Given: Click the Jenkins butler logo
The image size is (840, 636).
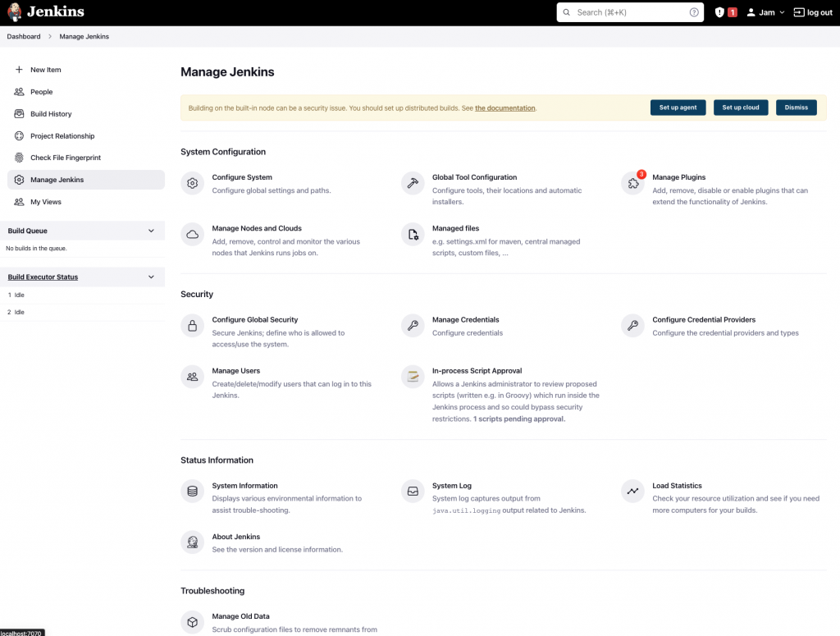Looking at the screenshot, I should [x=15, y=11].
